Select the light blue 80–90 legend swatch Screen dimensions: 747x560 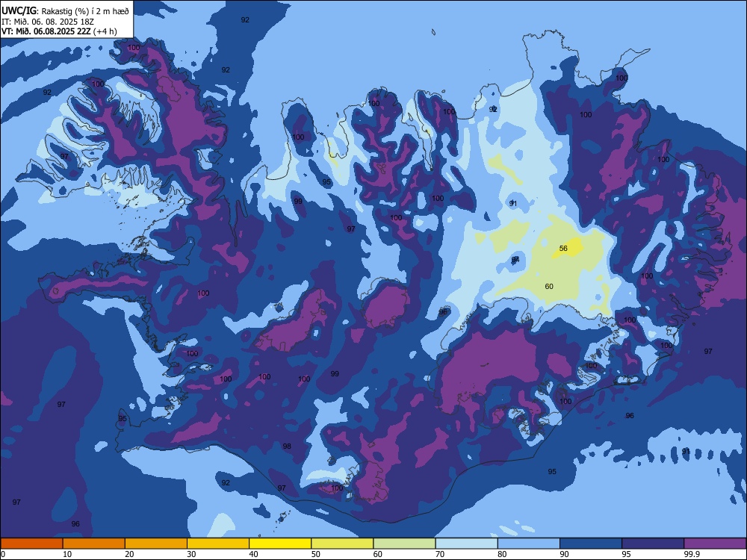529,544
